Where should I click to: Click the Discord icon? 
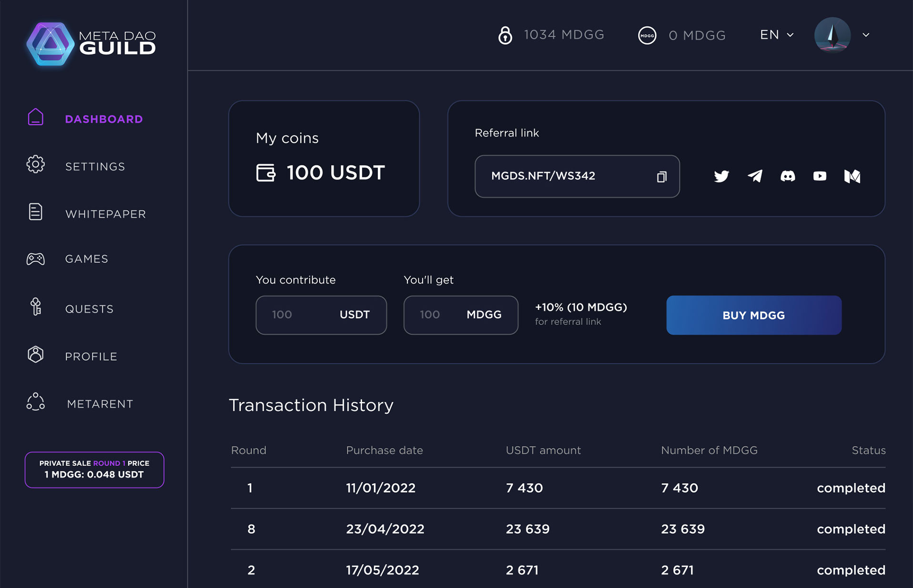point(787,176)
